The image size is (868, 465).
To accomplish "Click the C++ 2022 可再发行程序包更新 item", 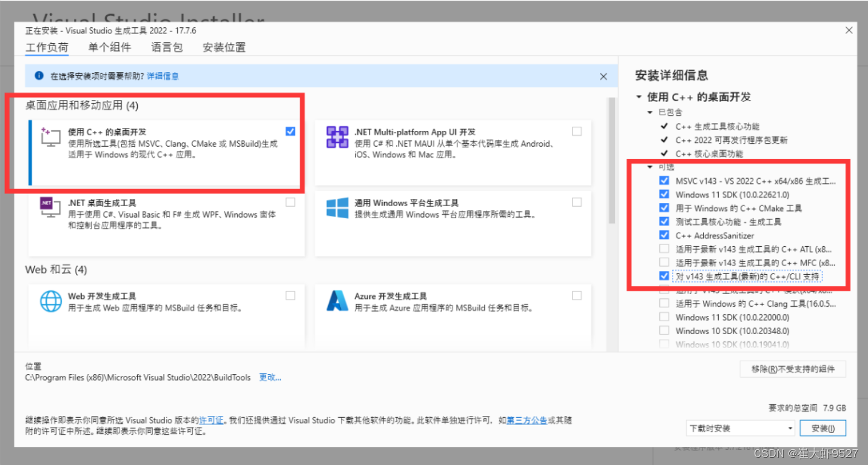I will (x=731, y=140).
